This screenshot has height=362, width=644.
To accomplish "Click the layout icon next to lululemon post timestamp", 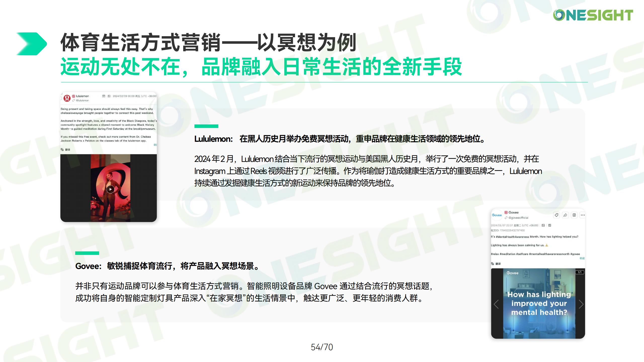I will [x=109, y=96].
